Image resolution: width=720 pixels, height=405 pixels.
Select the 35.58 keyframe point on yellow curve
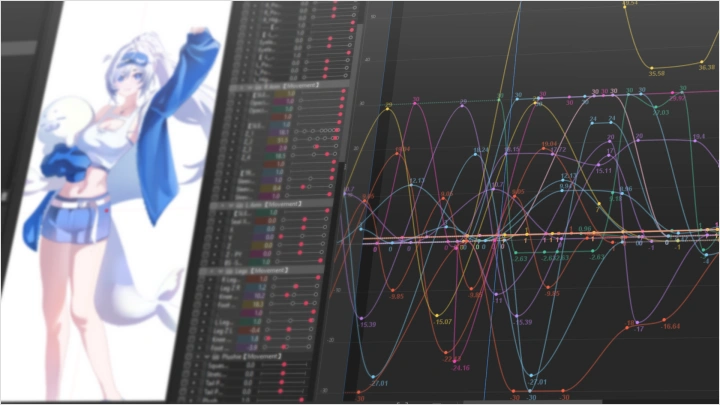pos(651,68)
